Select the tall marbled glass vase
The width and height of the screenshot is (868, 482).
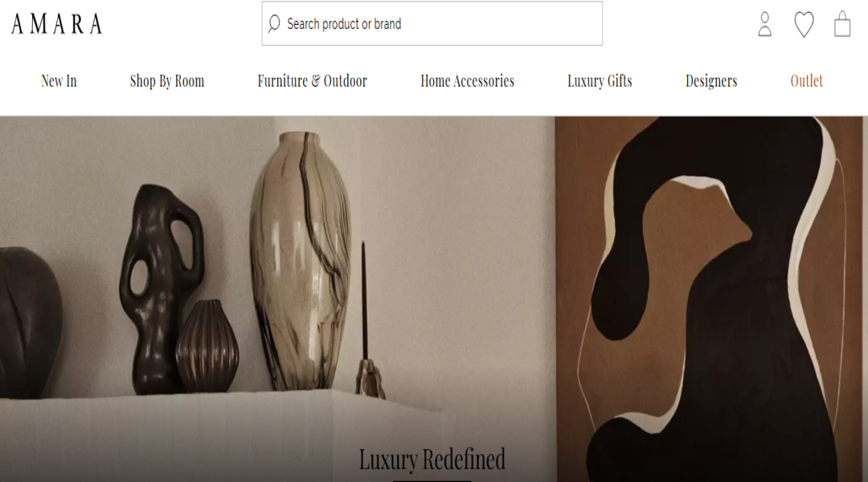pos(301,260)
